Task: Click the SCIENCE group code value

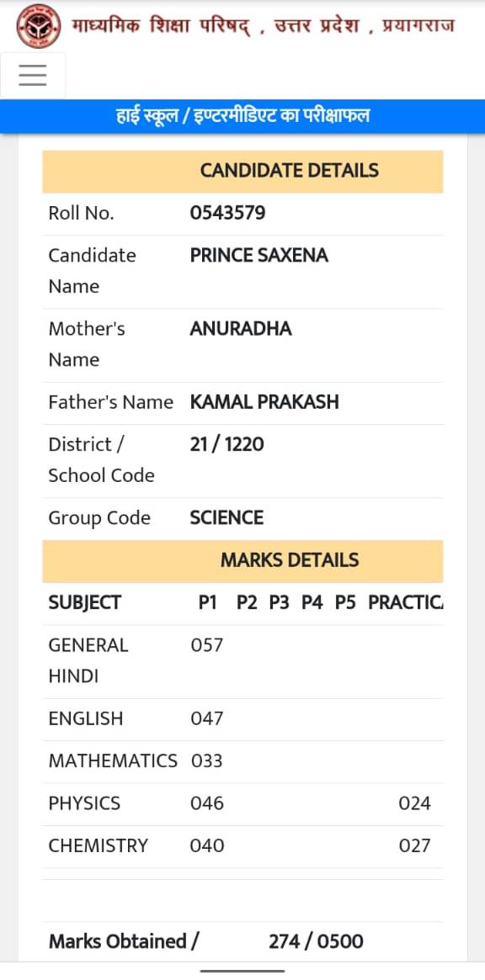Action: [x=227, y=518]
